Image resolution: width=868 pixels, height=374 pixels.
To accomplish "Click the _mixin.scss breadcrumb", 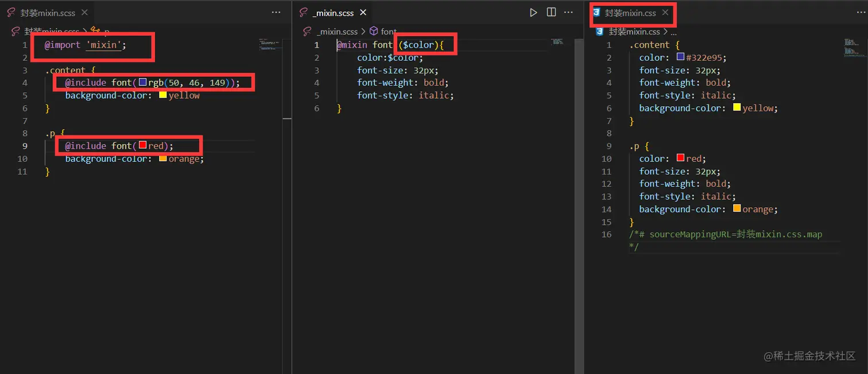I will point(337,32).
